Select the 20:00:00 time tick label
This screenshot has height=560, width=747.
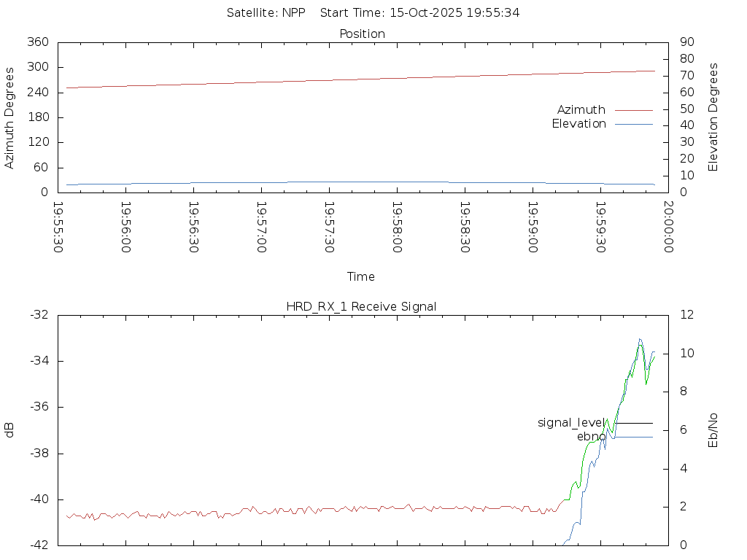(667, 227)
